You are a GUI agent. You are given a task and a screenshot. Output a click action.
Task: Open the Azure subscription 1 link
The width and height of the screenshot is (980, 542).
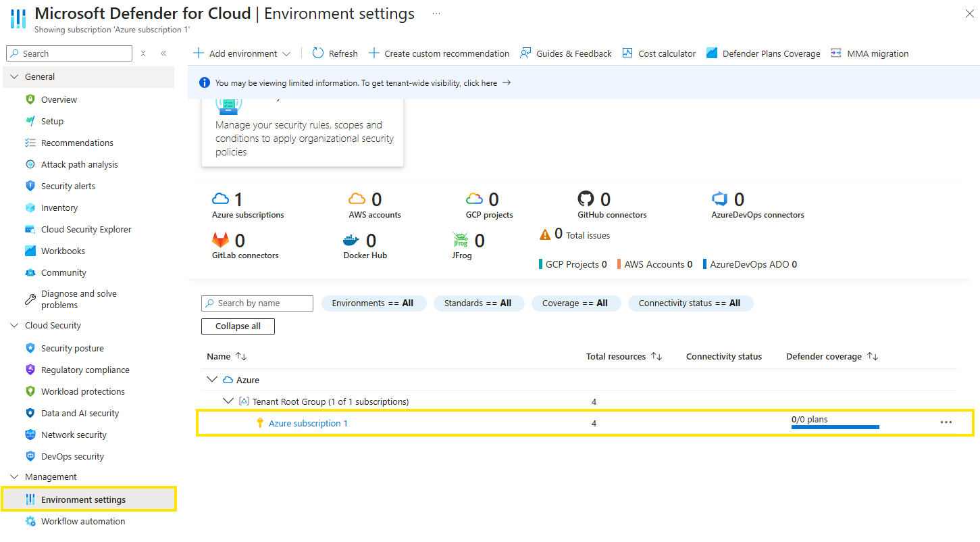tap(309, 423)
